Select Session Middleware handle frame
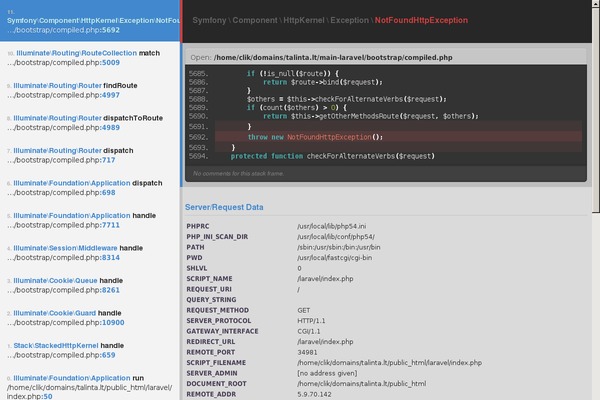 [90, 253]
